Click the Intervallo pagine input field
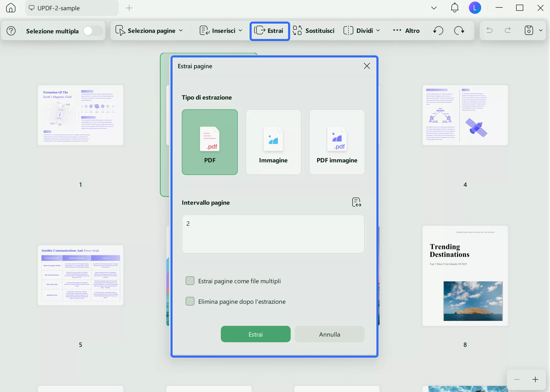This screenshot has width=550, height=392. (273, 234)
